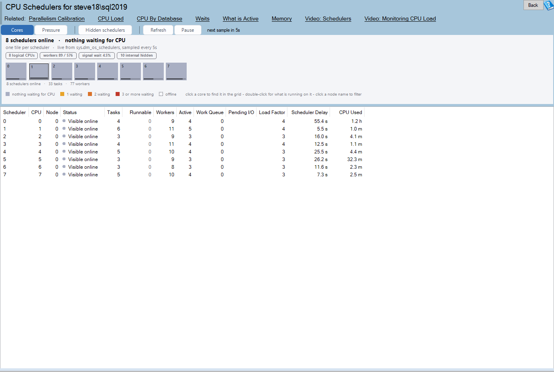Click status dot in scheduler 1 row
Screen dimensions: 554x392
click(64, 129)
